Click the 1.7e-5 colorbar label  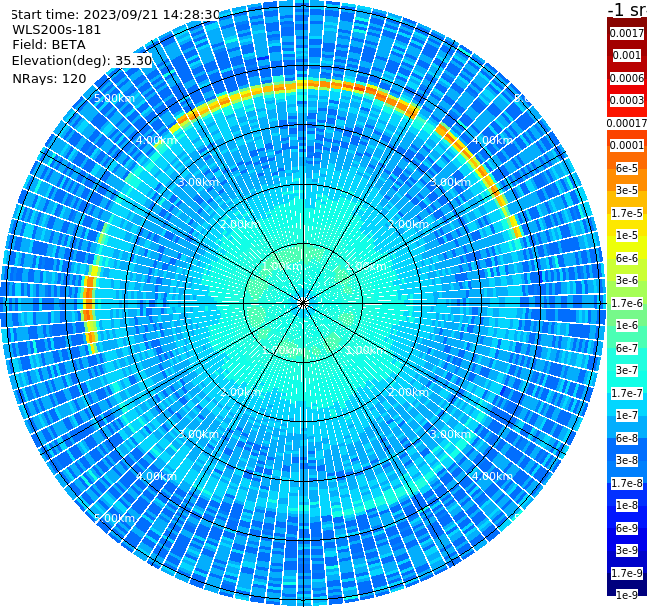627,213
